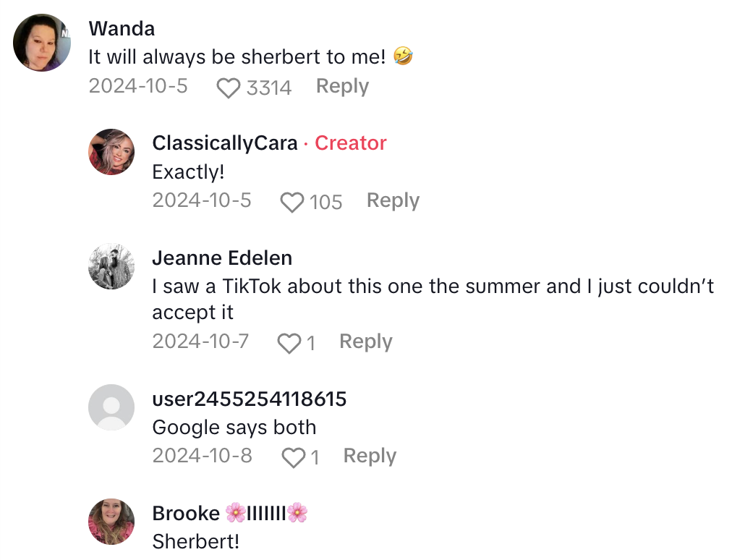Click Brooke's profile picture
The height and width of the screenshot is (560, 732).
pyautogui.click(x=111, y=522)
